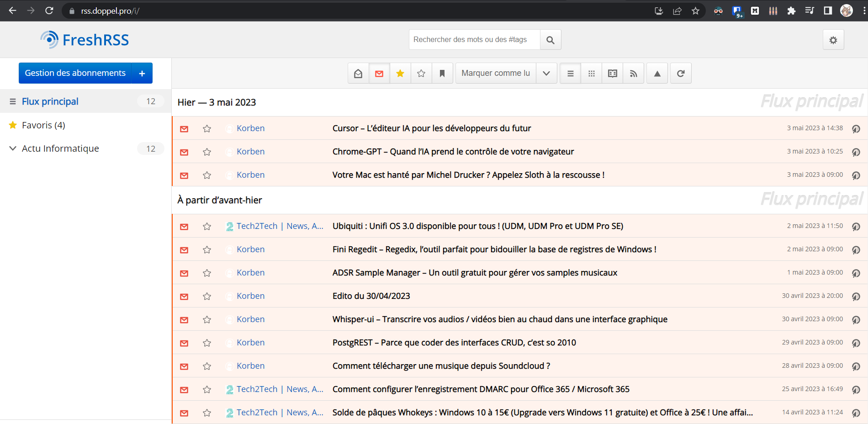This screenshot has width=868, height=424.
Task: Open browser extensions puzzle icon
Action: click(x=791, y=11)
